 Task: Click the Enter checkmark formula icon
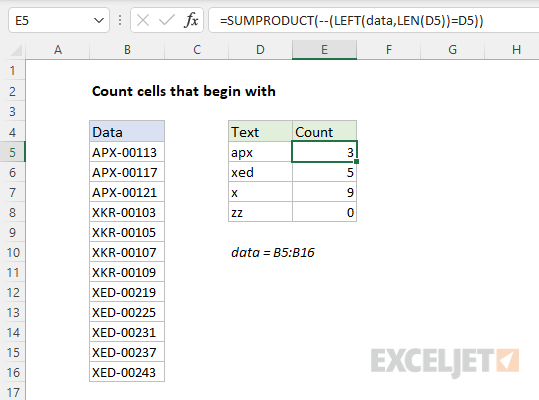pyautogui.click(x=167, y=21)
